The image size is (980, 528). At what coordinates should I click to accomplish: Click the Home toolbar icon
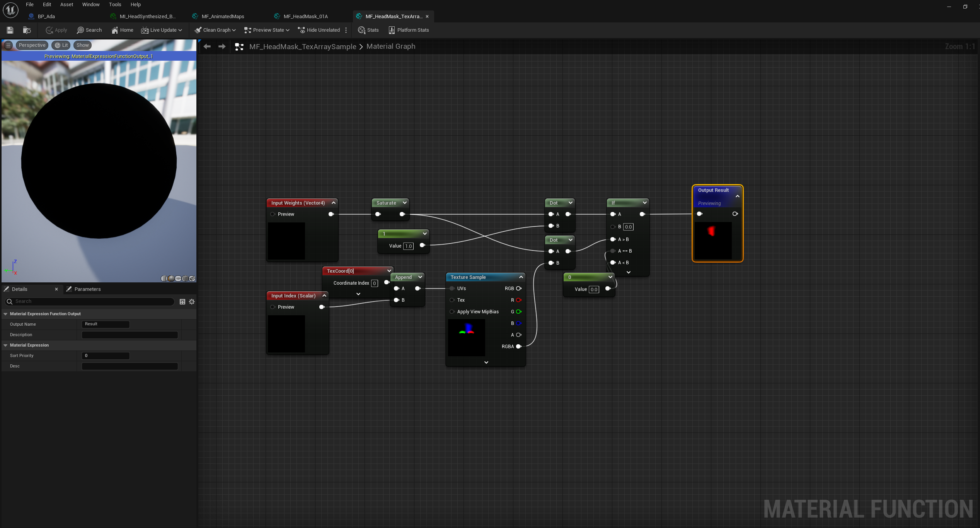(x=122, y=30)
